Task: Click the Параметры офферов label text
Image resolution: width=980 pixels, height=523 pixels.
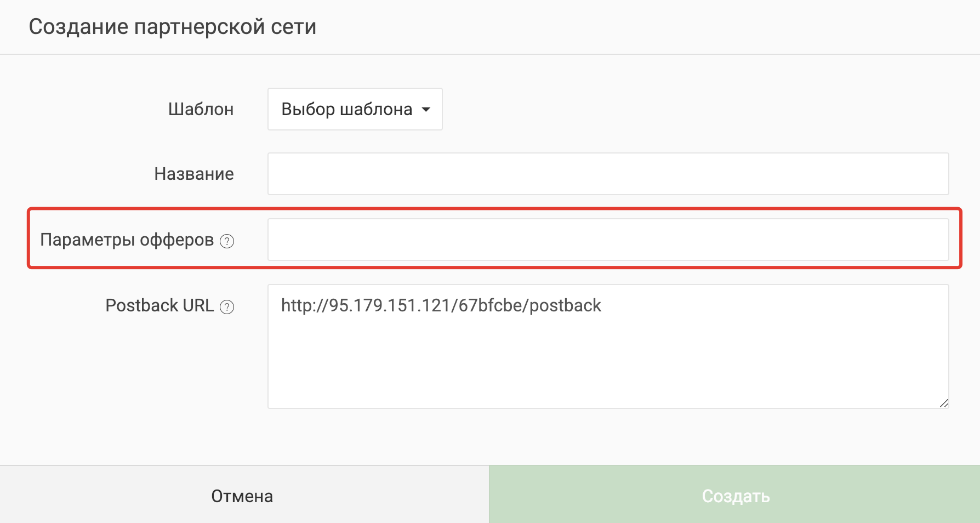Action: pyautogui.click(x=127, y=240)
